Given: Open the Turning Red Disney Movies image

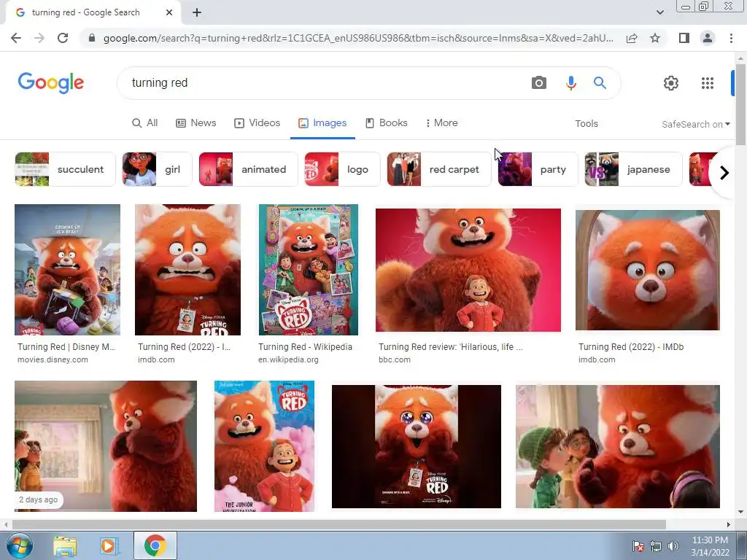Looking at the screenshot, I should (x=67, y=270).
